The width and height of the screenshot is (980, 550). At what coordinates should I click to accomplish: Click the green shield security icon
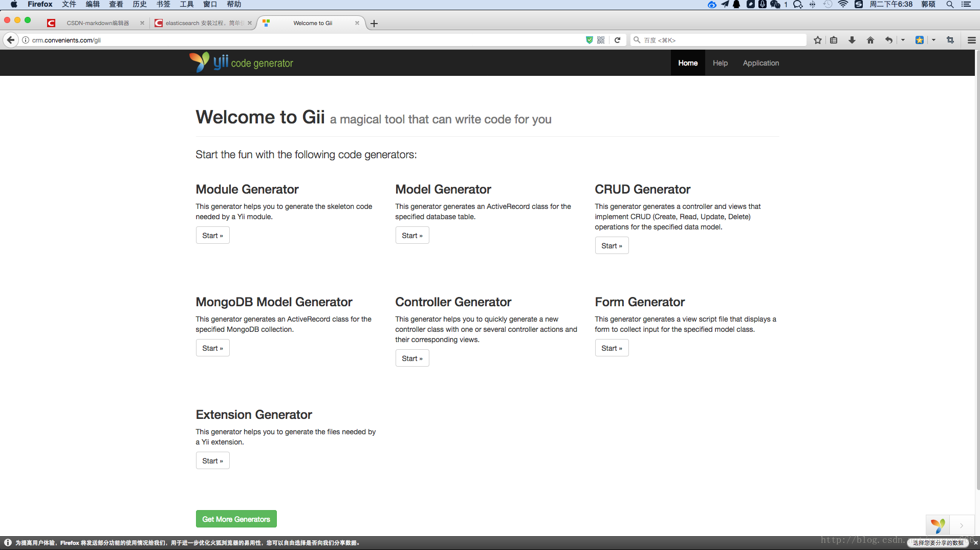590,40
